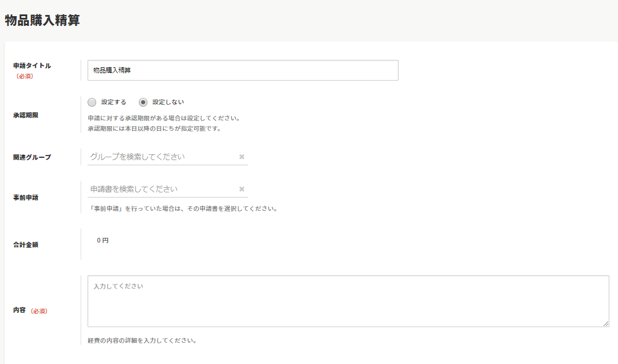The width and height of the screenshot is (618, 364).
Task: Click the 0 円 total amount value
Action: pos(103,240)
